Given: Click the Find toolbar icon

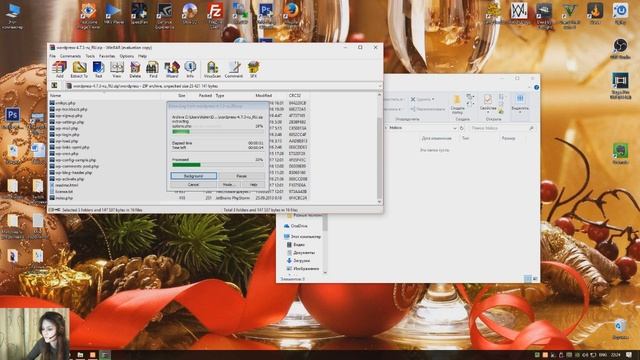Looking at the screenshot, I should (x=153, y=69).
